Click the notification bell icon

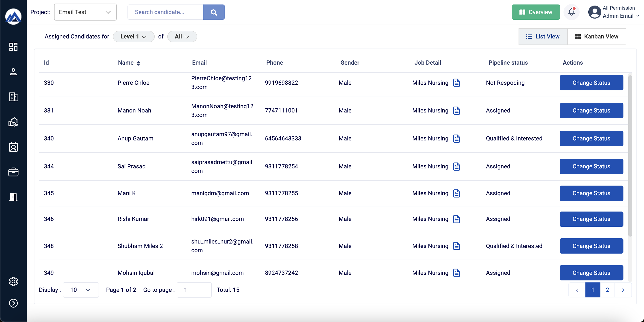coord(572,12)
